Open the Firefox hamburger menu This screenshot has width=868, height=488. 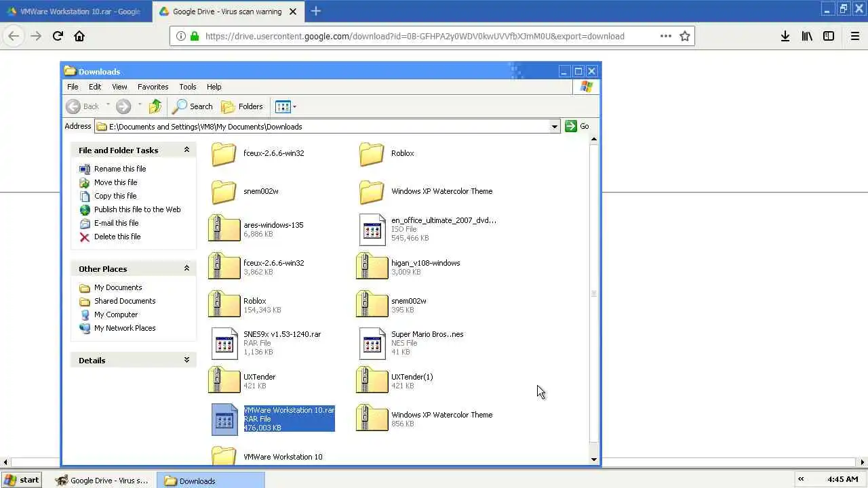click(855, 36)
